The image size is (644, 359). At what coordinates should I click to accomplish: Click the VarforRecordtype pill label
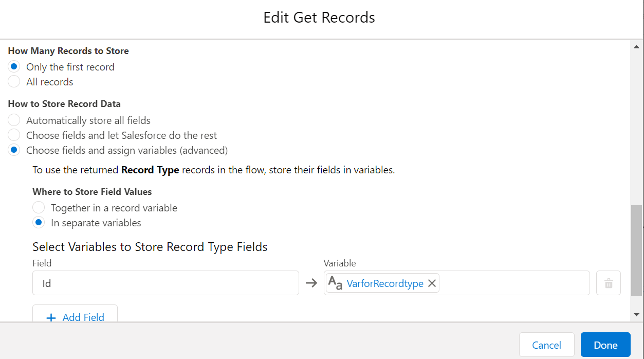(x=385, y=283)
